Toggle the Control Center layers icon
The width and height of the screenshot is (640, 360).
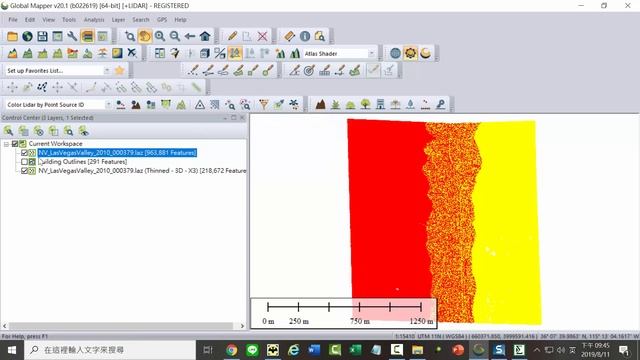[87, 36]
